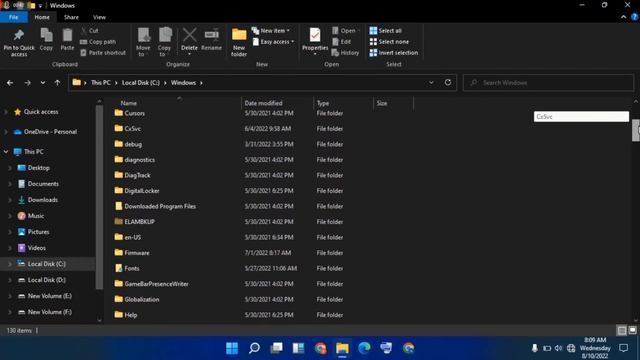The width and height of the screenshot is (640, 360).
Task: Select the CxSvc folder
Action: pos(132,129)
